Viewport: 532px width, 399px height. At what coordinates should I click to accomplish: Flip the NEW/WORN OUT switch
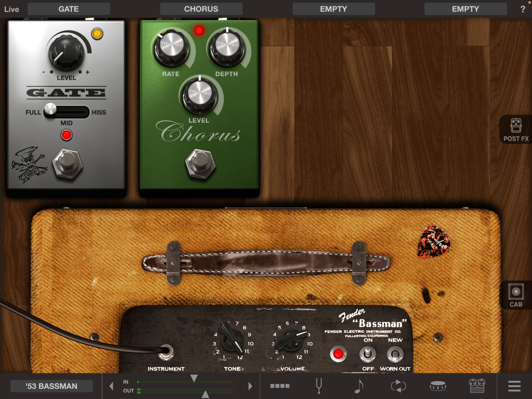pyautogui.click(x=395, y=354)
